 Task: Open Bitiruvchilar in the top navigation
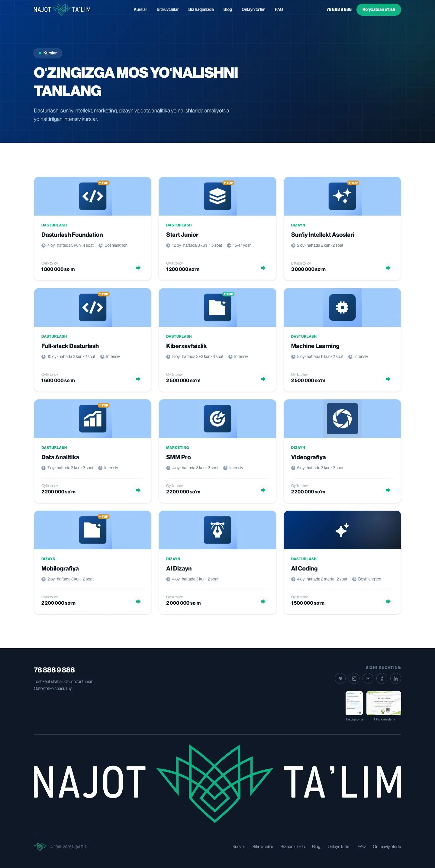[x=167, y=9]
